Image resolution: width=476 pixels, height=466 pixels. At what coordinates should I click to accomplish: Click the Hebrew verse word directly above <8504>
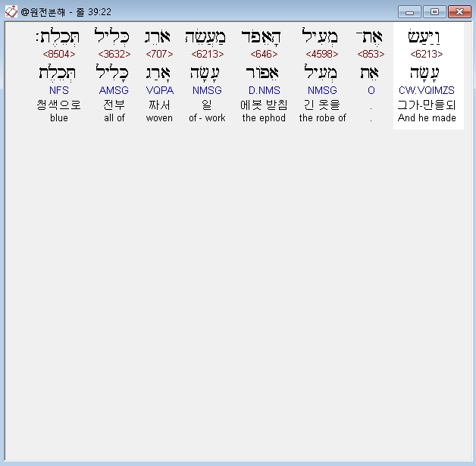58,37
